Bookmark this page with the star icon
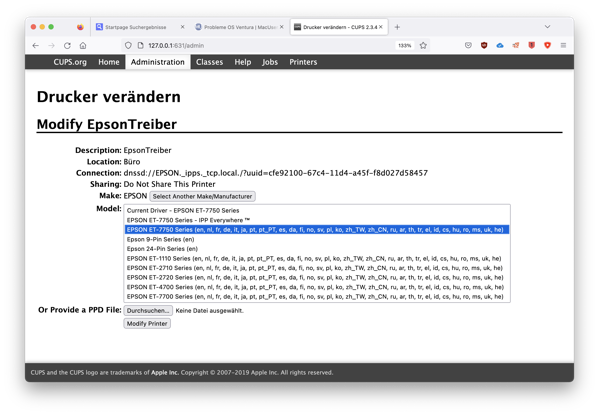Screen dimensions: 599x415 coord(423,45)
